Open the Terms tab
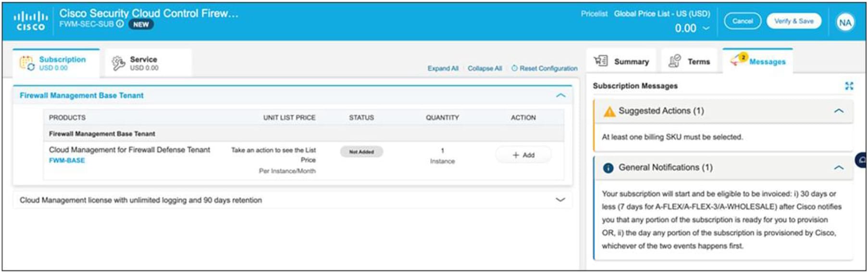The image size is (868, 273). point(689,62)
